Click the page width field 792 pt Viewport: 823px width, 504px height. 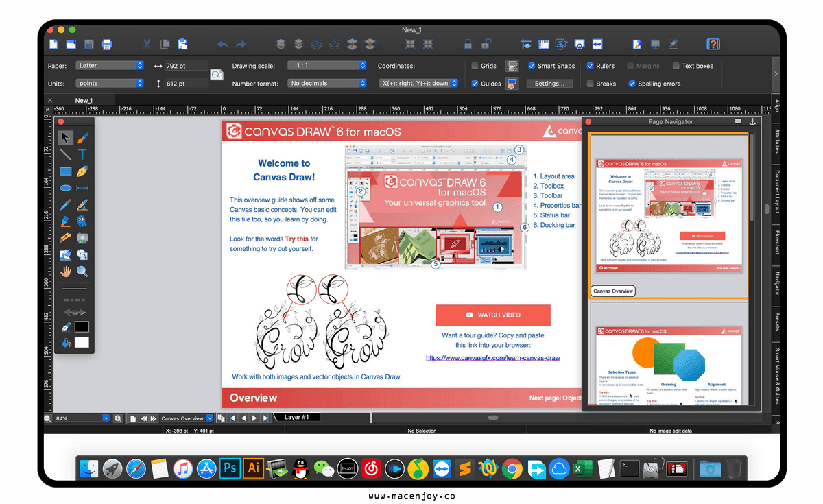185,66
